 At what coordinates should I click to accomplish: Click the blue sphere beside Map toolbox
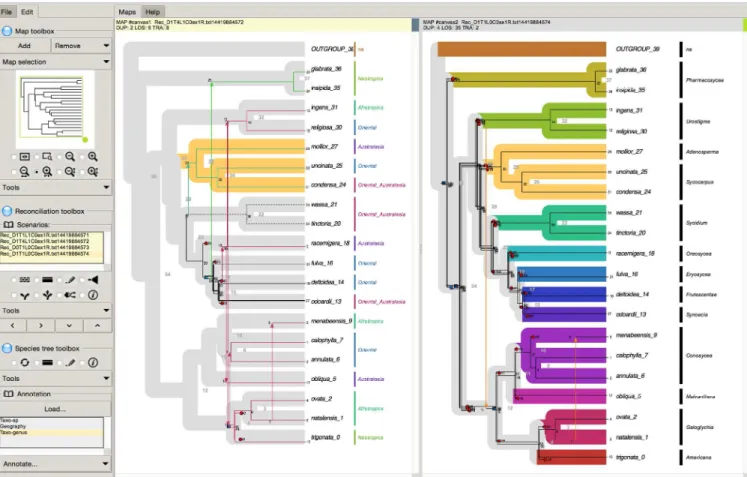coord(7,31)
